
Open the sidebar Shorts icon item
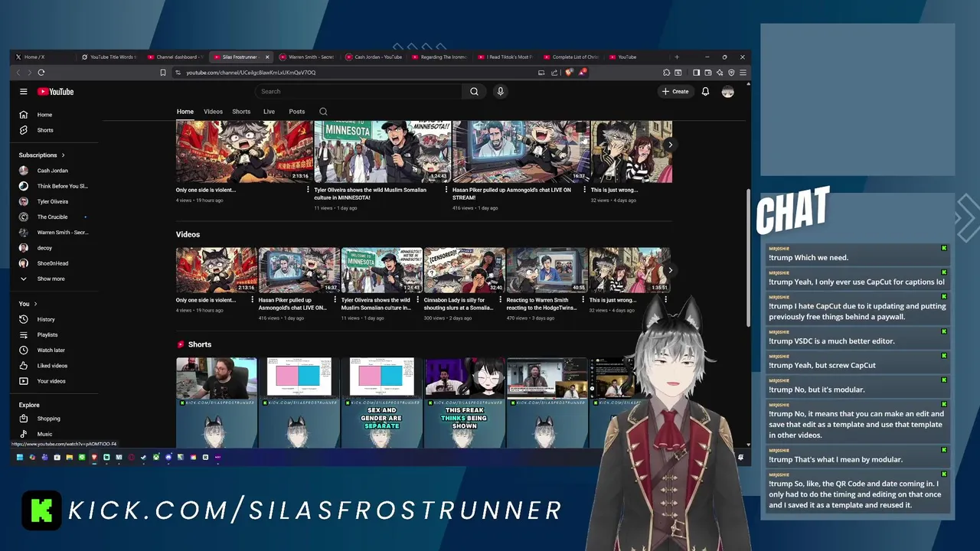(x=54, y=130)
